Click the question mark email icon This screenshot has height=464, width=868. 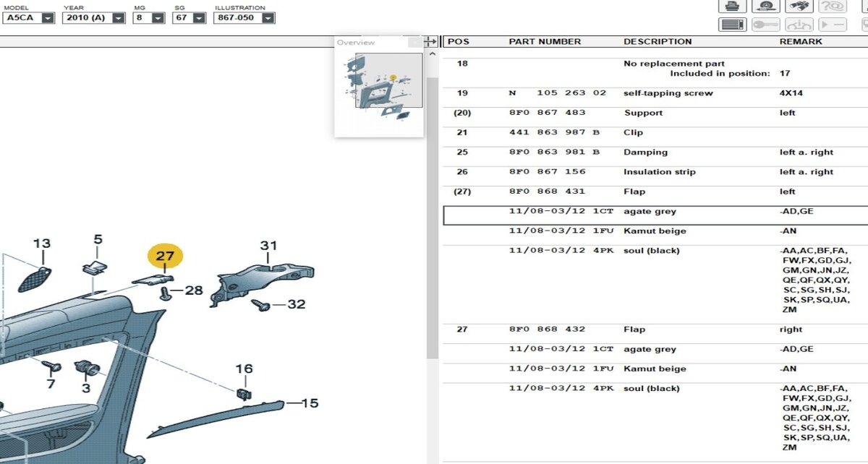(833, 7)
